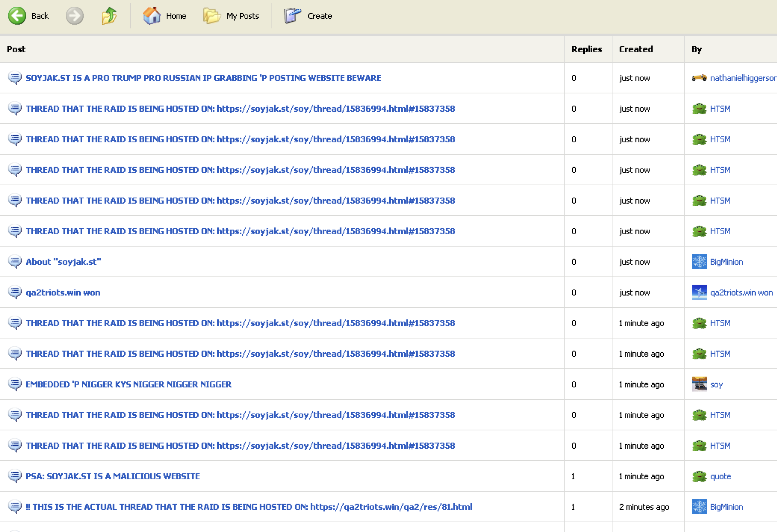Image resolution: width=777 pixels, height=532 pixels.
Task: Open PSA: SOYJAK.ST IS A MALICIOUS WEBSITE post
Action: coord(113,476)
